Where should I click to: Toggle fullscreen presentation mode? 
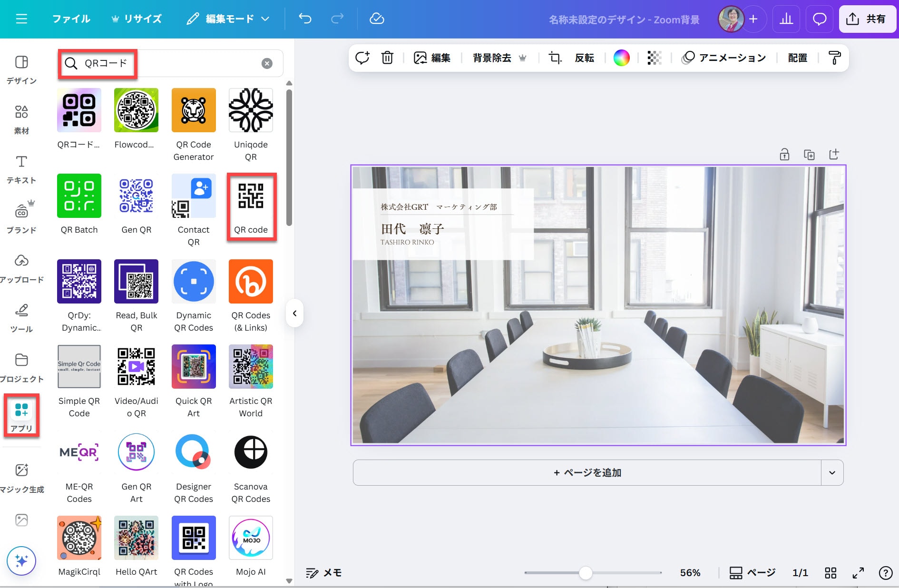tap(858, 573)
